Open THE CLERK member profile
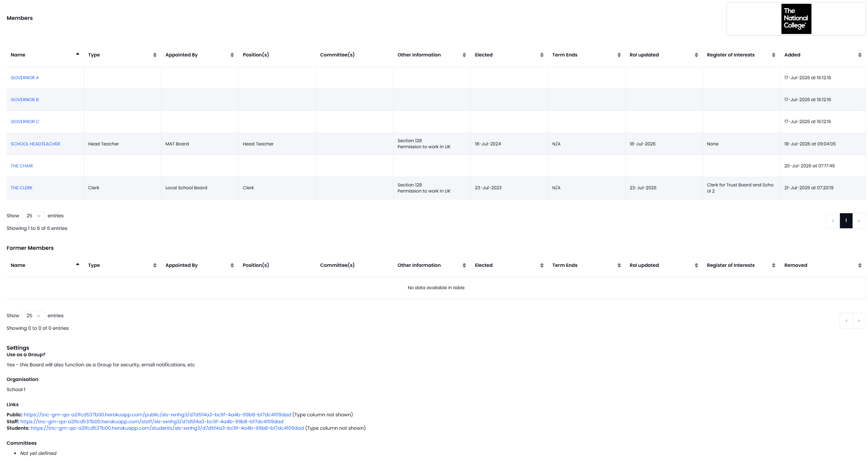This screenshot has width=868, height=461. (x=22, y=188)
